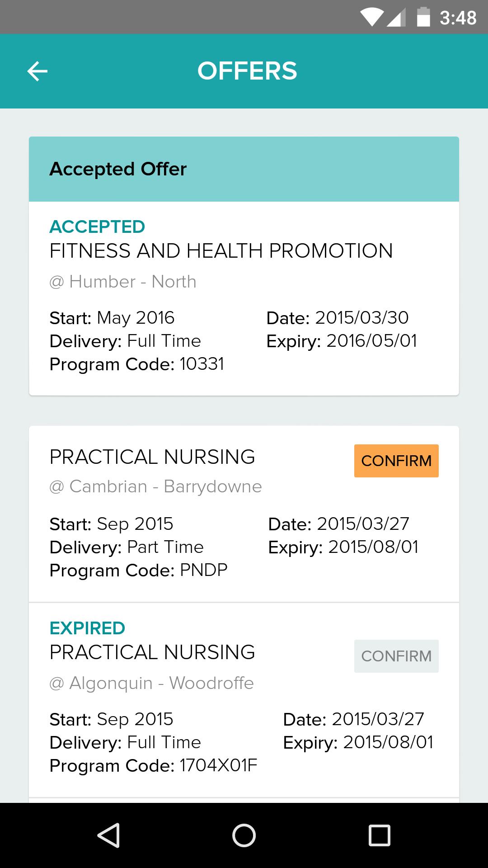Confirm the Cambrian Practical Nursing offer

tap(396, 461)
